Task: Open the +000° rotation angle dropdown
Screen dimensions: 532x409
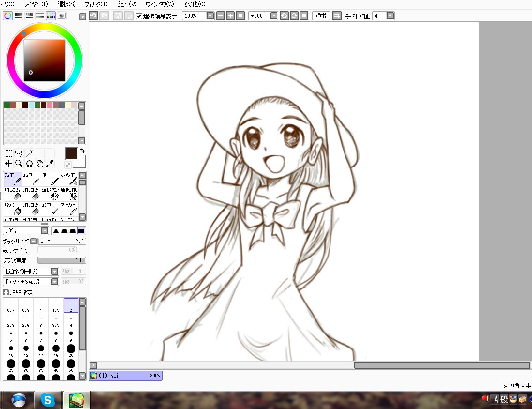Action: click(274, 15)
